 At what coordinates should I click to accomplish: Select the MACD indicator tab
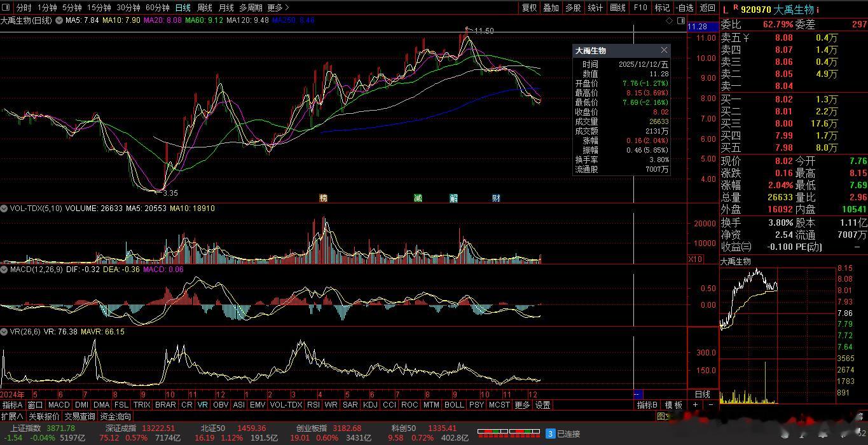(59, 405)
